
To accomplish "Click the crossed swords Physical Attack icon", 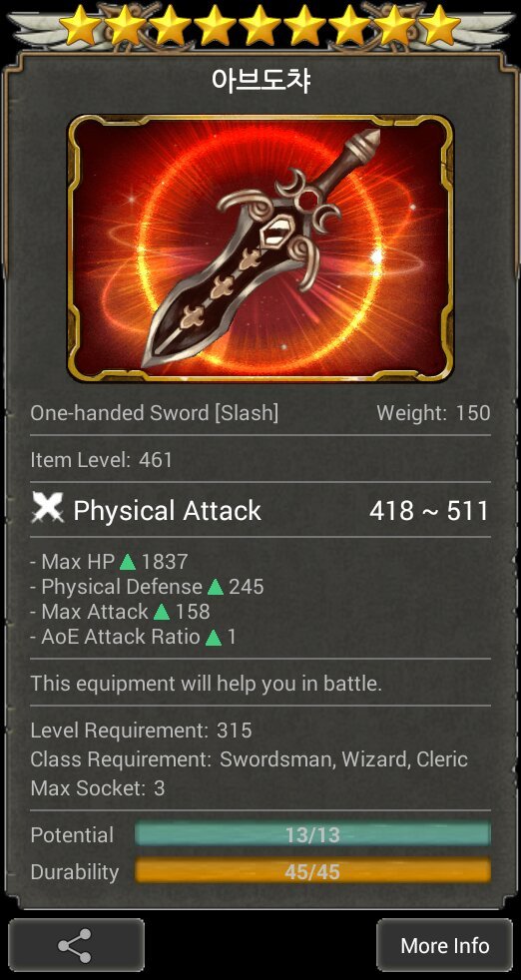I will tap(48, 509).
